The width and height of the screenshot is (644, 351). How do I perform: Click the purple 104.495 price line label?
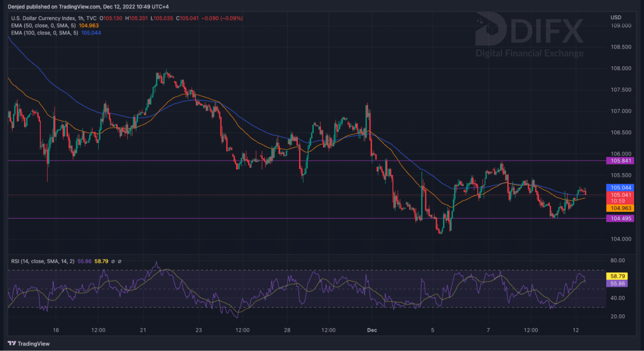point(620,218)
